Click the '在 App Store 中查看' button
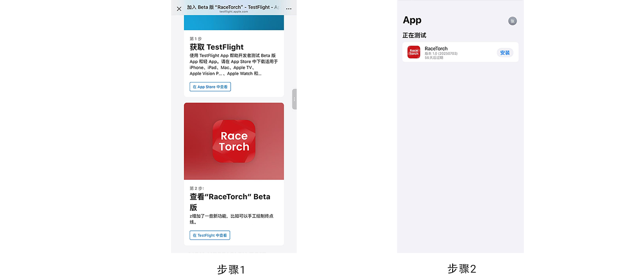Screen dimensions: 644x276 tap(210, 86)
